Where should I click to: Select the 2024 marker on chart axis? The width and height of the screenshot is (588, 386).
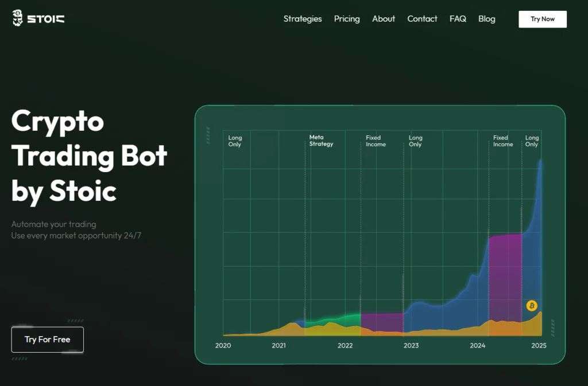coord(477,346)
